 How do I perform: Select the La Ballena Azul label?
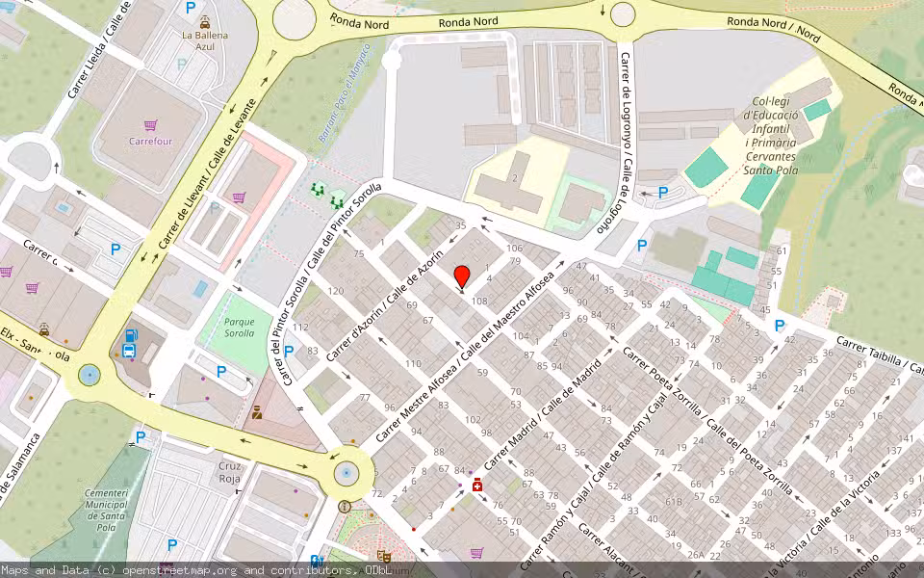204,40
